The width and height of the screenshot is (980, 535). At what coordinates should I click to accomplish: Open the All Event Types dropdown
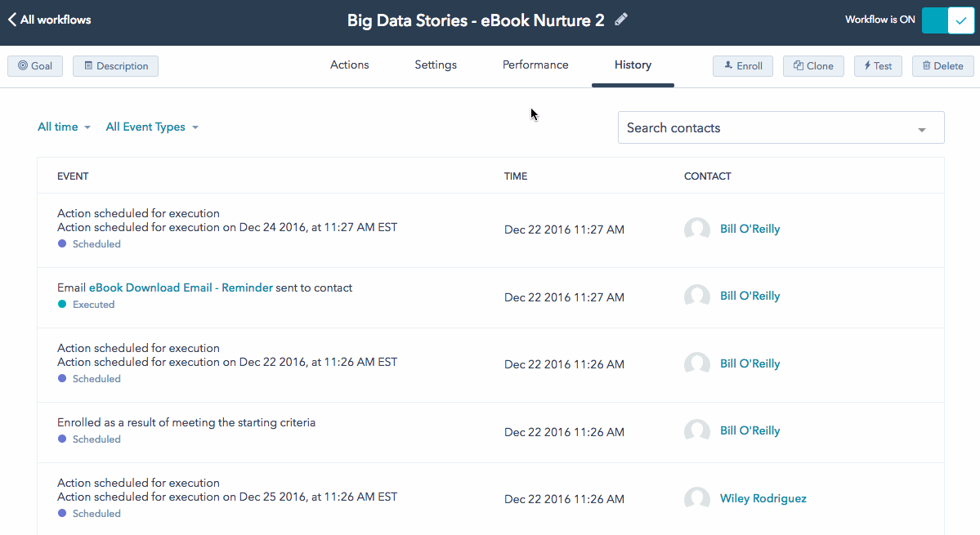pyautogui.click(x=152, y=127)
